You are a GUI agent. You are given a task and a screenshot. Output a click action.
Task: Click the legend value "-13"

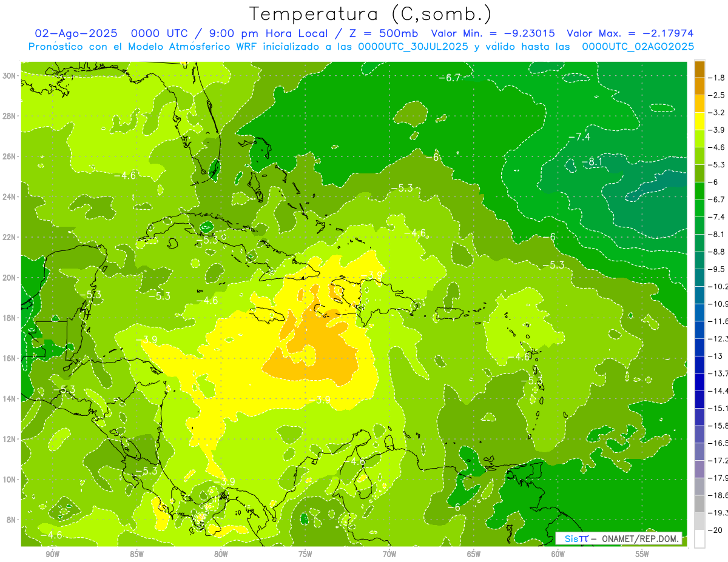click(x=716, y=356)
